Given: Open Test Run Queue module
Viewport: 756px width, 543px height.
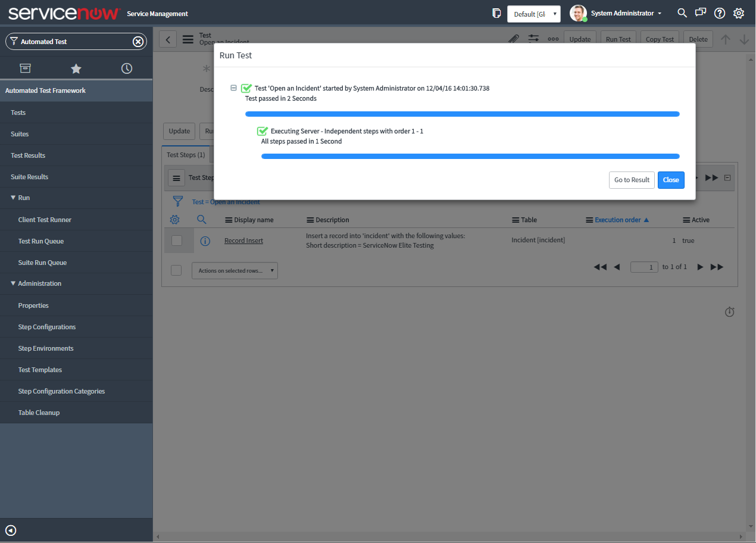Looking at the screenshot, I should click(76, 241).
